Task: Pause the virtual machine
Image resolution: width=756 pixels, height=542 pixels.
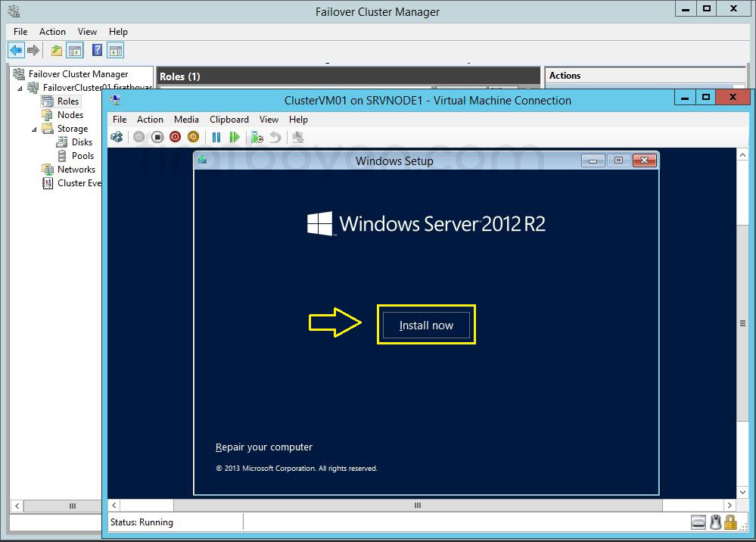Action: pos(216,138)
